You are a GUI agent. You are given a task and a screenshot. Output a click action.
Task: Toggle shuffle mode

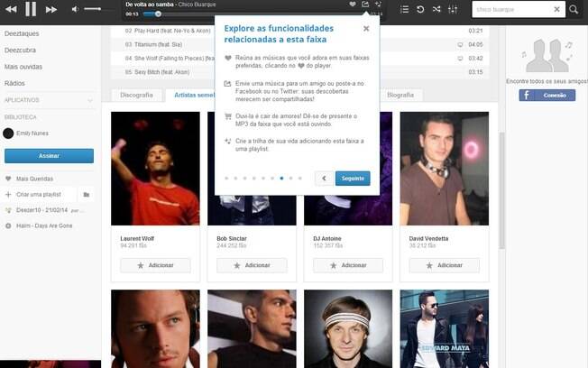click(x=436, y=9)
